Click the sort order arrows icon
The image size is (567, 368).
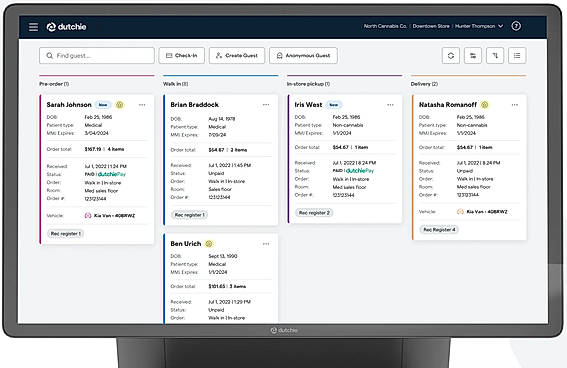pos(495,56)
